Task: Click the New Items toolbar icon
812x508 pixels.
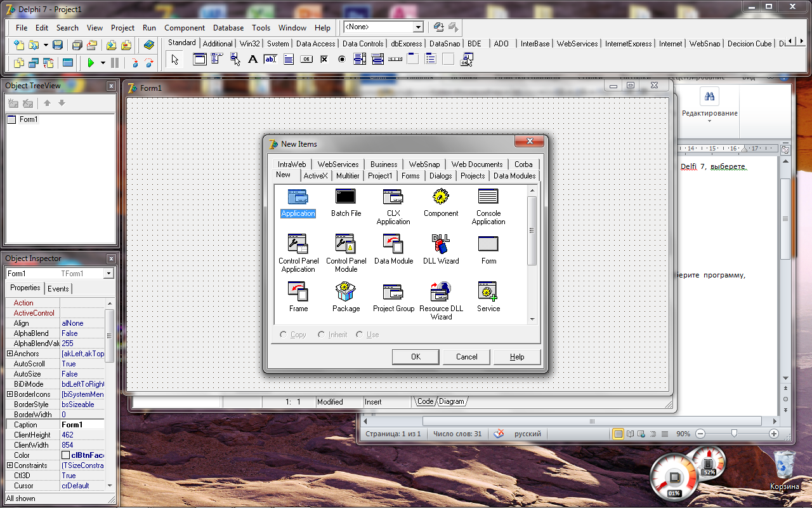Action: [19, 45]
